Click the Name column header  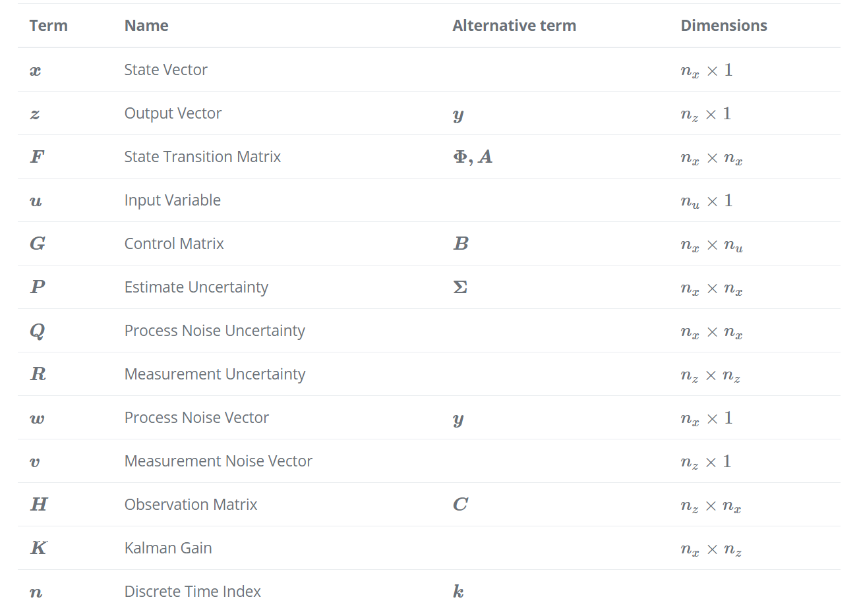(146, 26)
